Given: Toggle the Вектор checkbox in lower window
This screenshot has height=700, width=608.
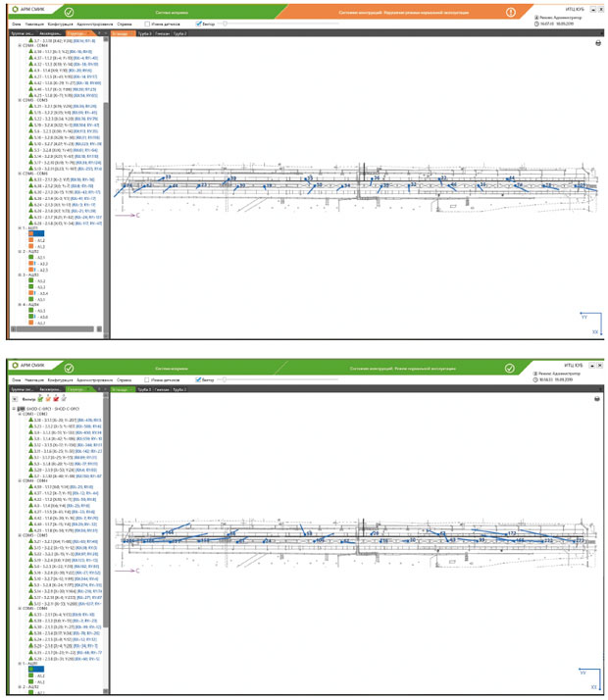Looking at the screenshot, I should point(198,379).
